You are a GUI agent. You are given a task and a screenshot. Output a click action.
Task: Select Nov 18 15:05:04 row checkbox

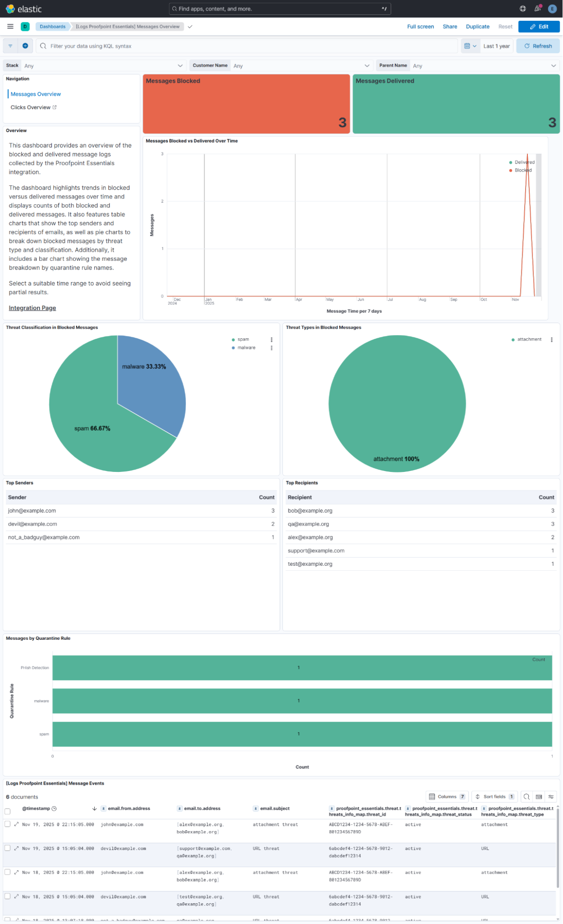tap(7, 896)
